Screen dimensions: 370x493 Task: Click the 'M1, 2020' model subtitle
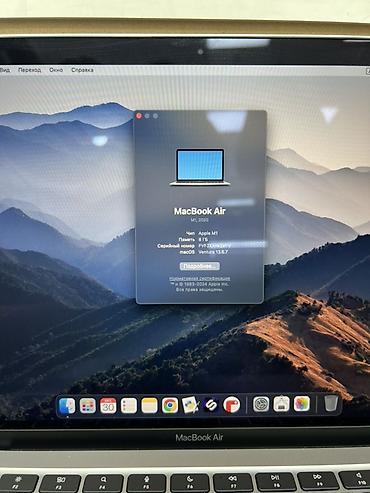(x=200, y=220)
